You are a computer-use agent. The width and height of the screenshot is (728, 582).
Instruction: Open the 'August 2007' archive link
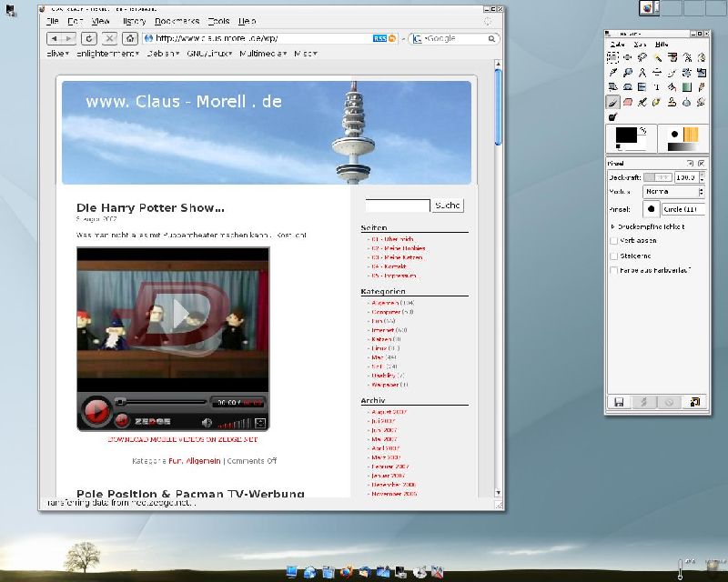click(x=389, y=412)
